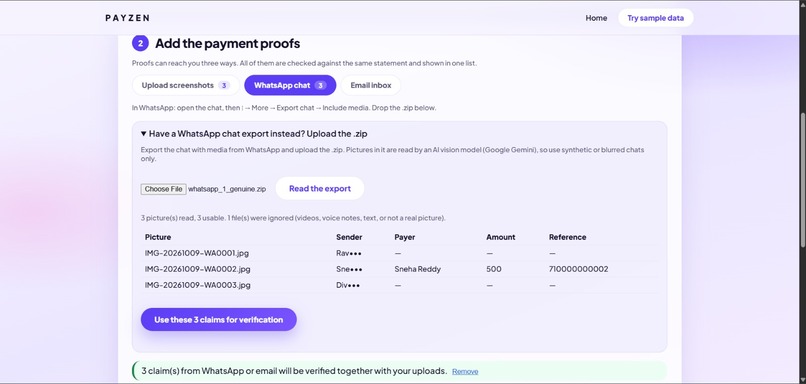Click the Amount column header
Viewport: 806px width, 384px height.
pos(501,237)
